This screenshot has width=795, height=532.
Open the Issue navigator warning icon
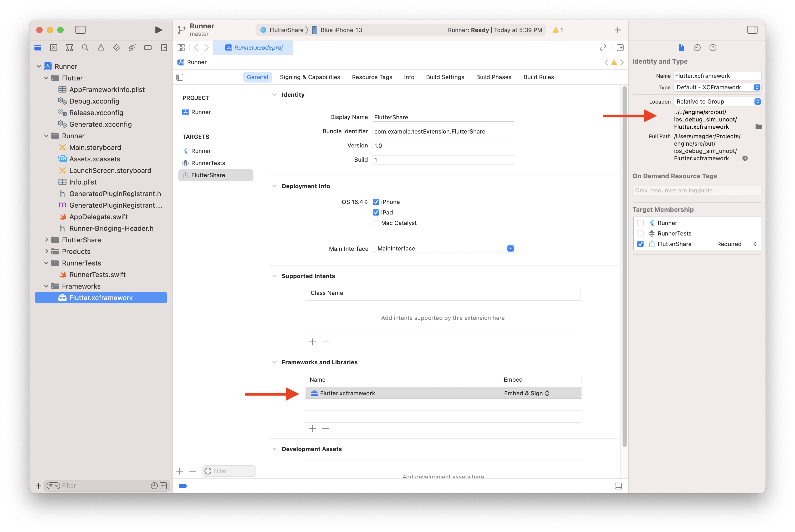click(101, 48)
